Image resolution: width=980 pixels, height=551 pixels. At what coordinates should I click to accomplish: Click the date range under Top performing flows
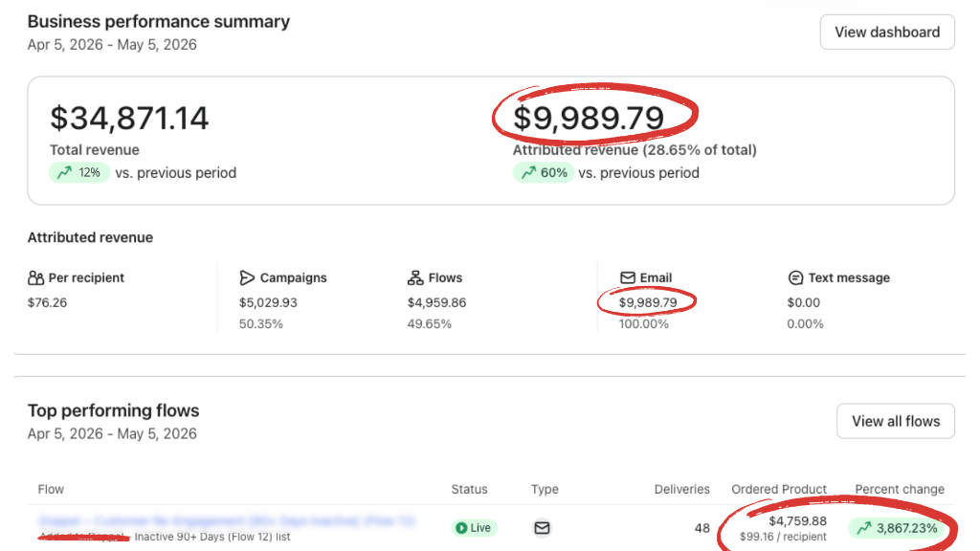(112, 433)
